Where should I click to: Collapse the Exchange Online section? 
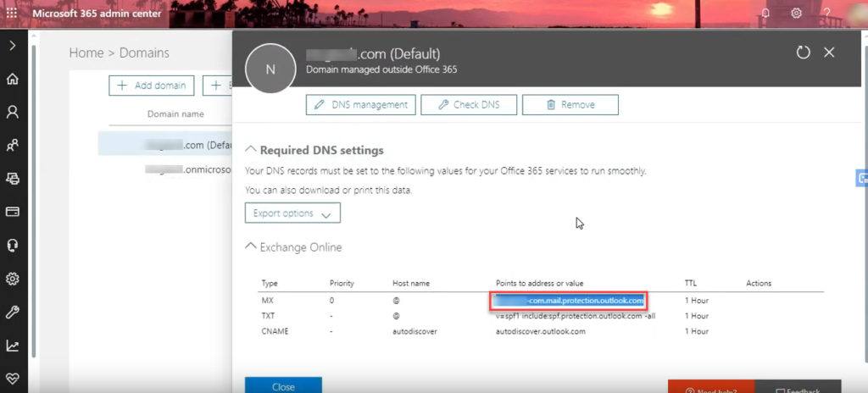[x=251, y=246]
